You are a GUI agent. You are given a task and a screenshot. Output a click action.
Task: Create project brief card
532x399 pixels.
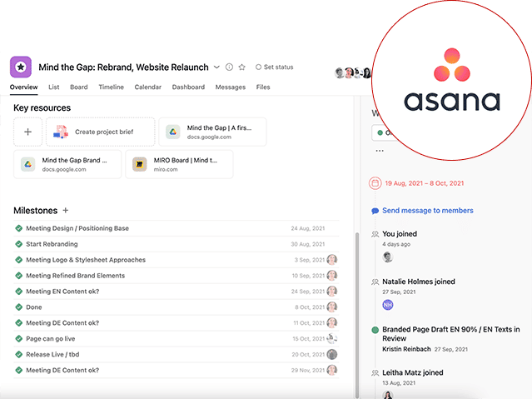(101, 132)
